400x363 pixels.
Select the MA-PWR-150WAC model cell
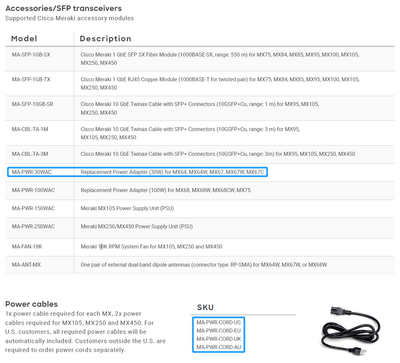click(33, 208)
